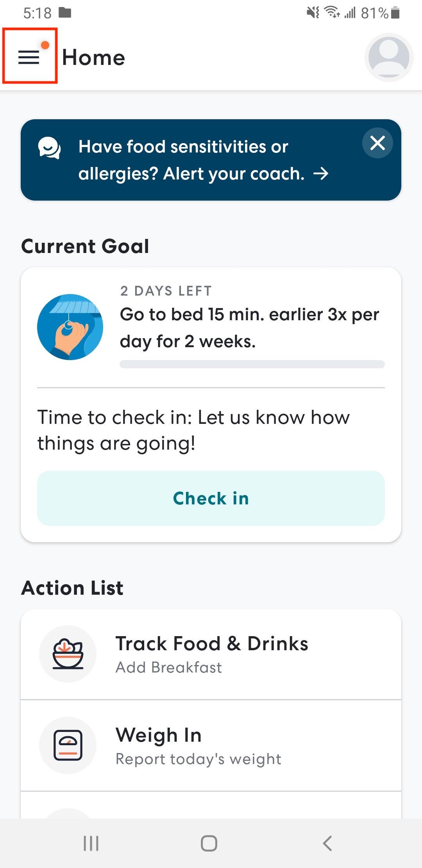Image resolution: width=422 pixels, height=868 pixels.
Task: Go back with Android back arrow
Action: (x=327, y=843)
